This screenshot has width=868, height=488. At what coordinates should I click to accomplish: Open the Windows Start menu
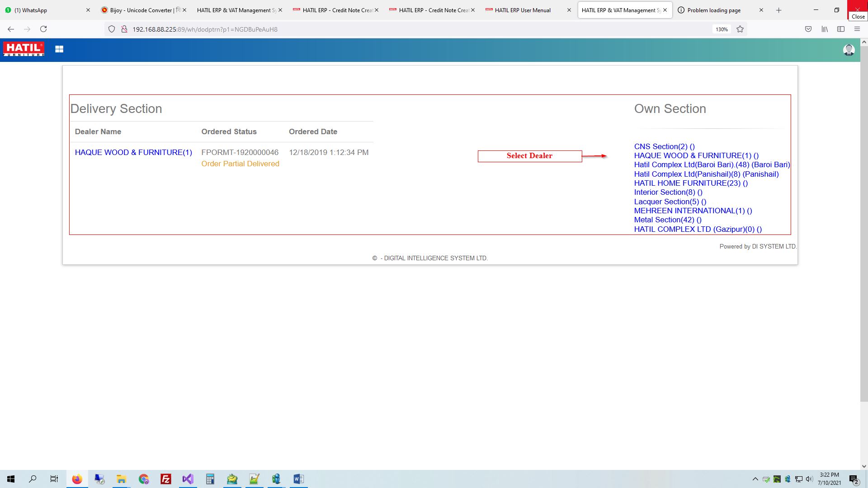[x=11, y=479]
